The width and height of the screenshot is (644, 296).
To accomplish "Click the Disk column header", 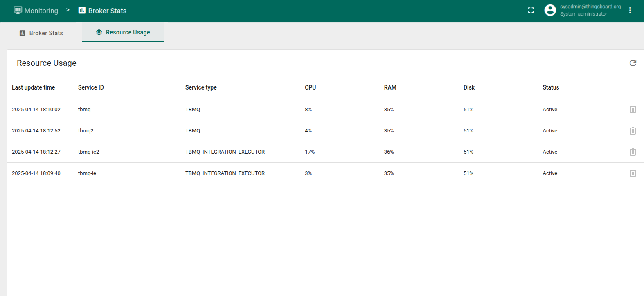I will [x=469, y=87].
